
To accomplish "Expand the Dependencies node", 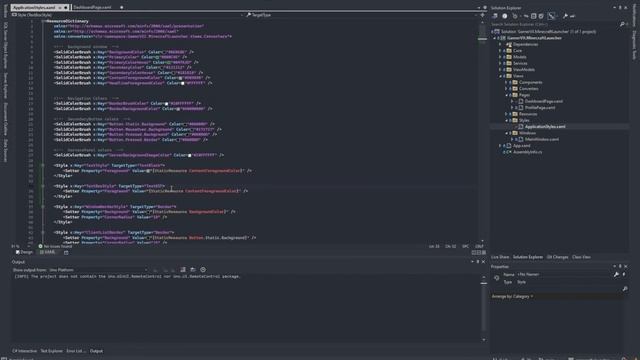I will (500, 44).
